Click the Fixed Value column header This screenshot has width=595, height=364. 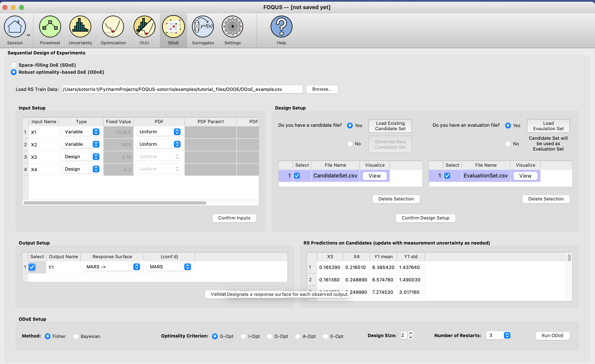pyautogui.click(x=118, y=122)
